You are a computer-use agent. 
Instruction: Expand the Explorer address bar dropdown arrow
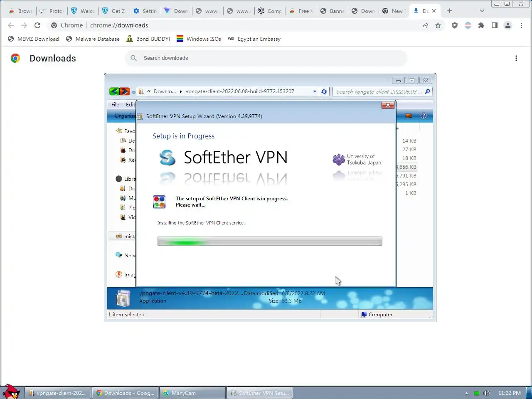point(315,91)
